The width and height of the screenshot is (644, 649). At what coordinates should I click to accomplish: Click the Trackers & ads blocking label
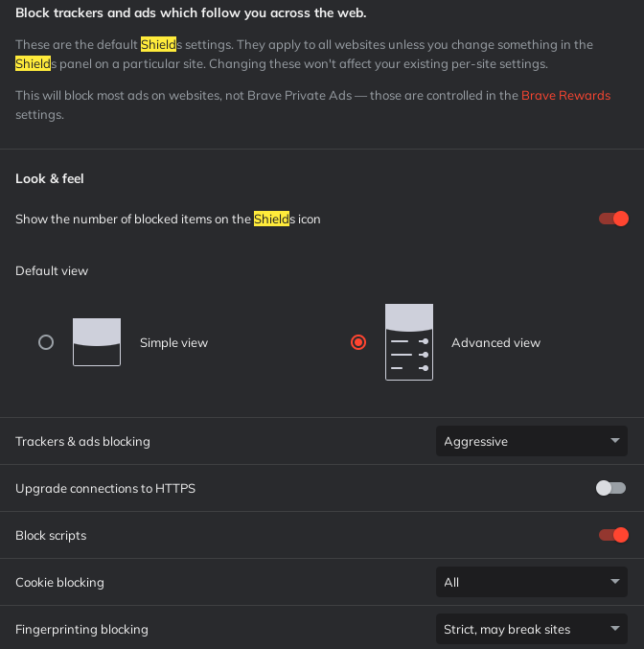82,441
